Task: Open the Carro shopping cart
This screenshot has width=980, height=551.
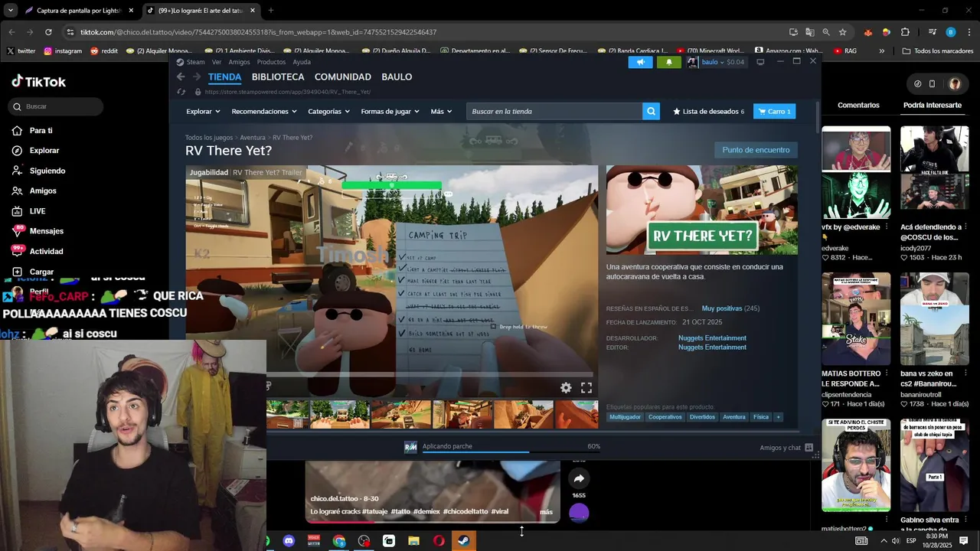Action: [775, 112]
